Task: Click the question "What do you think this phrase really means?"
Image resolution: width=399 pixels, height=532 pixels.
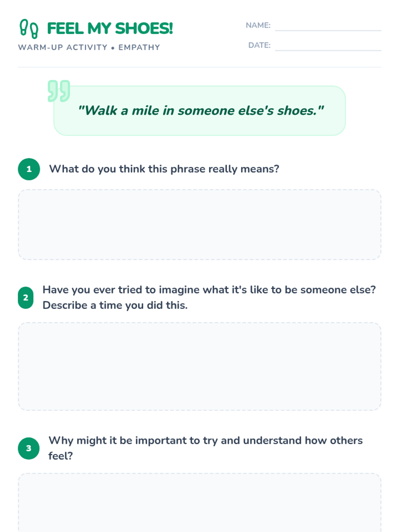Action: (x=164, y=169)
